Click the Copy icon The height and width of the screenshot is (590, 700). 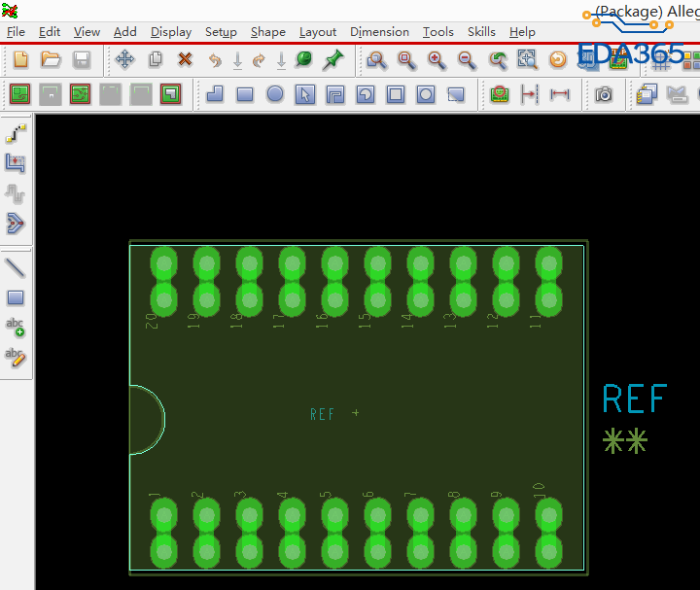point(156,59)
